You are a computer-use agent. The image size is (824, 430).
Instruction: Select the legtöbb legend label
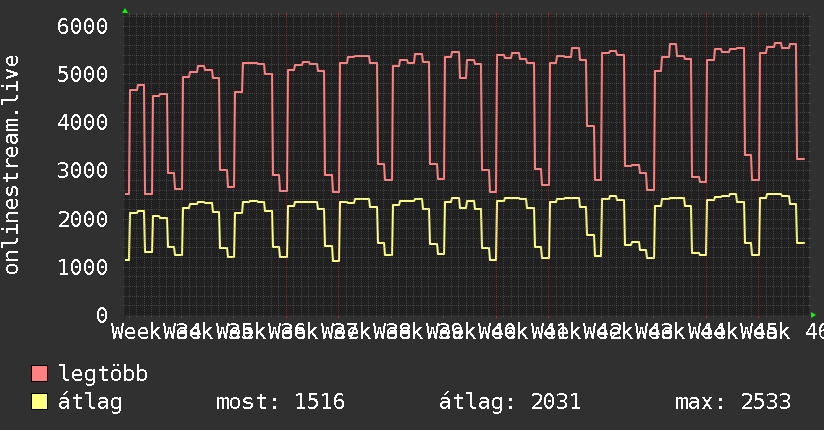click(x=103, y=373)
